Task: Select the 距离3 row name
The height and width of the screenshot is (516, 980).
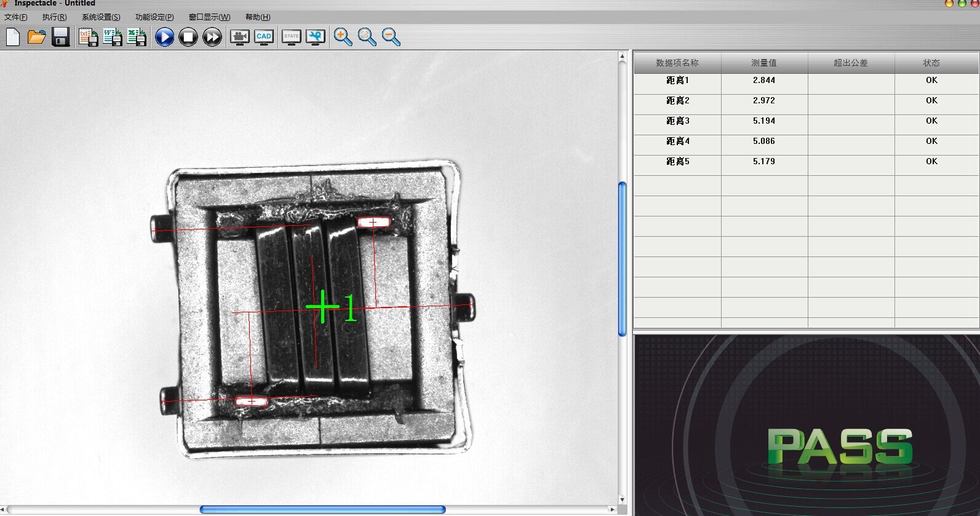Action: coord(677,121)
